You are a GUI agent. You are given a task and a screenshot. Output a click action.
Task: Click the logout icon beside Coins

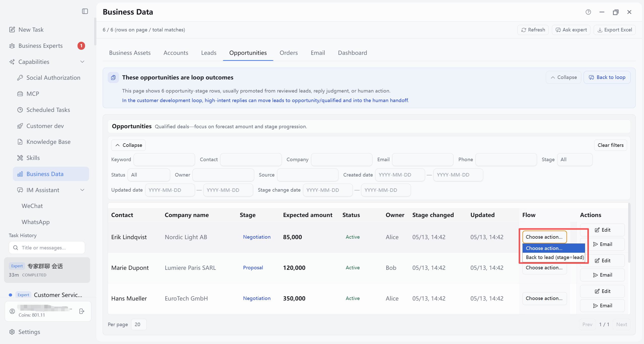click(82, 311)
